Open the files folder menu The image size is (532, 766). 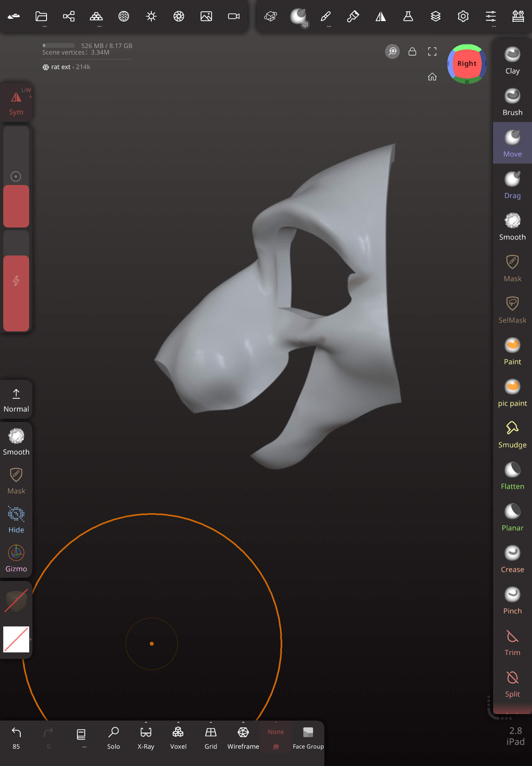click(41, 16)
